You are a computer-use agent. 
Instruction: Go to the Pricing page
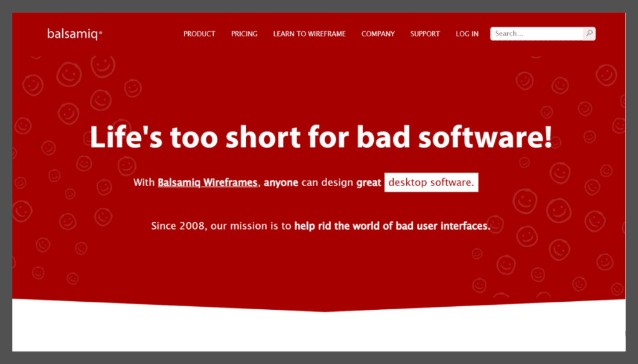pos(244,34)
